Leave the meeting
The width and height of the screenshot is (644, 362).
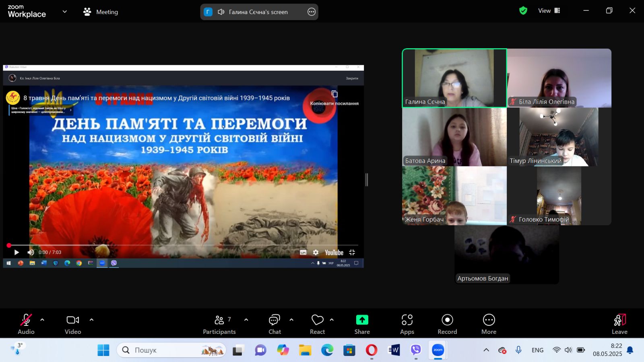619,324
